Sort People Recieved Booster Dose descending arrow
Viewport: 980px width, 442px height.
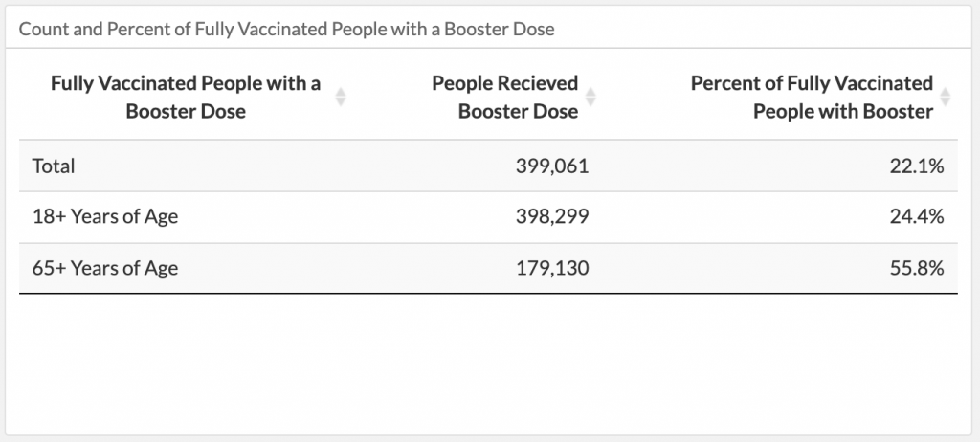pyautogui.click(x=590, y=101)
